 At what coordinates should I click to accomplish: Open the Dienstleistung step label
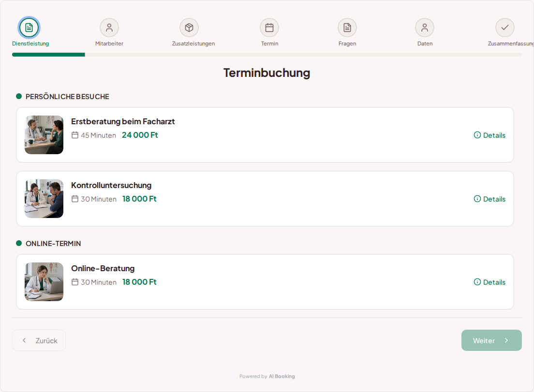click(30, 44)
